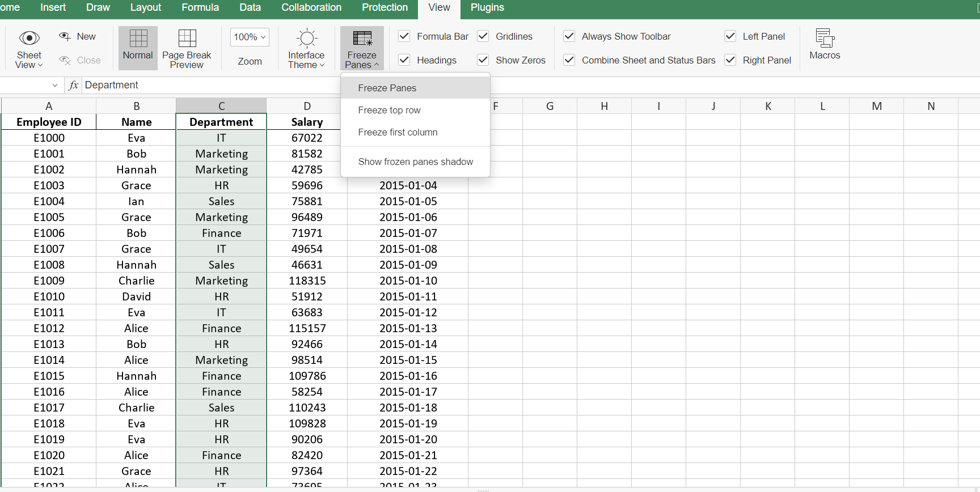Open the cell name box dropdown arrow

point(55,85)
